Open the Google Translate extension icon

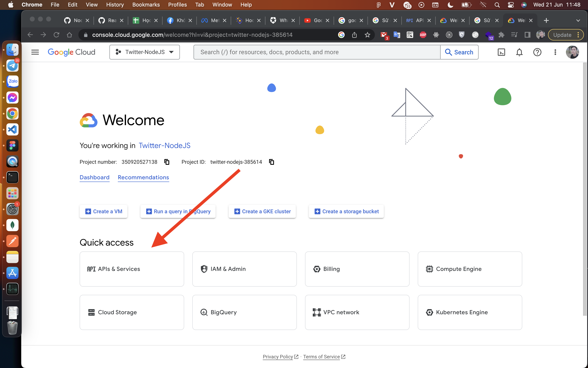[397, 35]
